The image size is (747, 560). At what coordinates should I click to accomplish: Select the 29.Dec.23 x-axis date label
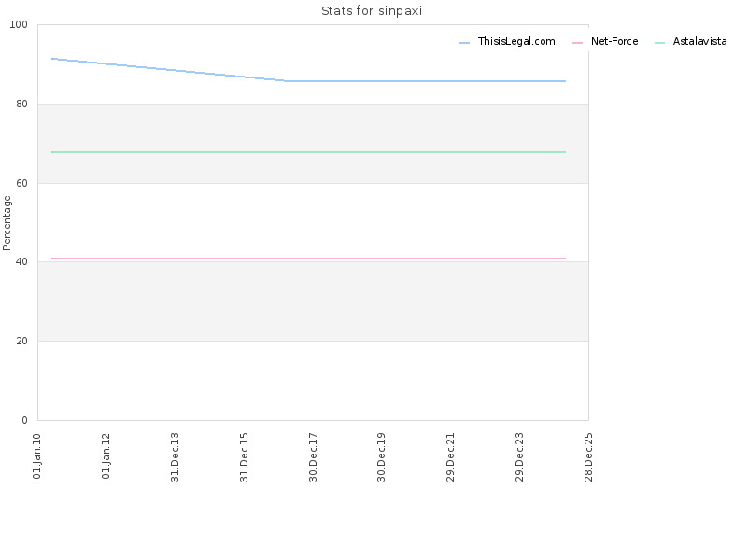click(519, 457)
